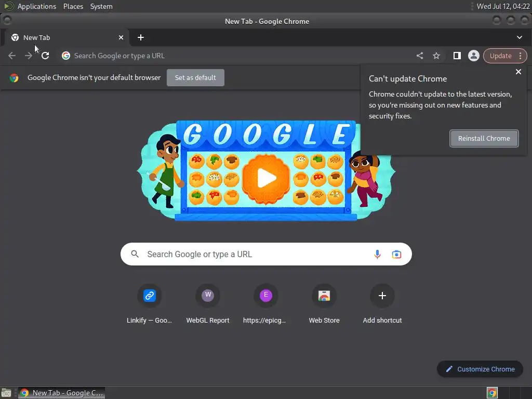
Task: Open the Web Store shortcut
Action: point(324,303)
